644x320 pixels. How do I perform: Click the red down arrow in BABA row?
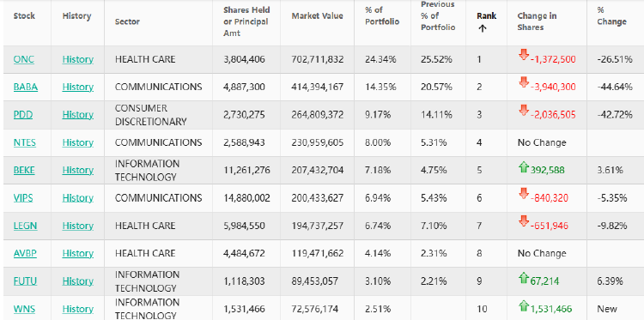click(523, 82)
